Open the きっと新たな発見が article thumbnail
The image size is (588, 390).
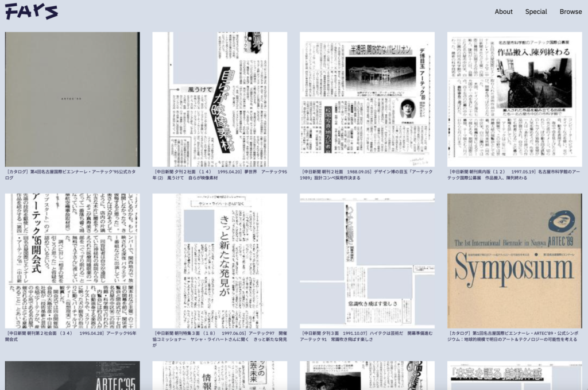coord(219,260)
